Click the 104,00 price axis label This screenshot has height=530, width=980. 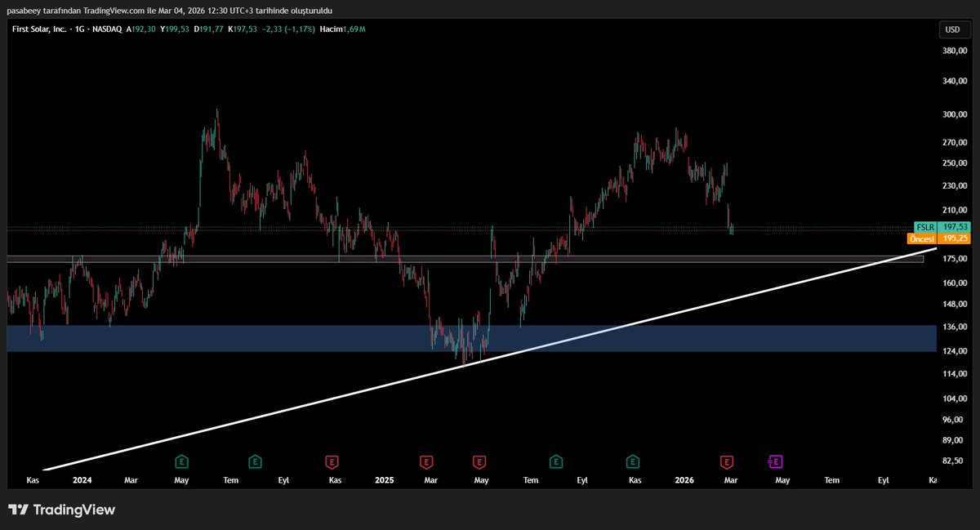point(954,399)
